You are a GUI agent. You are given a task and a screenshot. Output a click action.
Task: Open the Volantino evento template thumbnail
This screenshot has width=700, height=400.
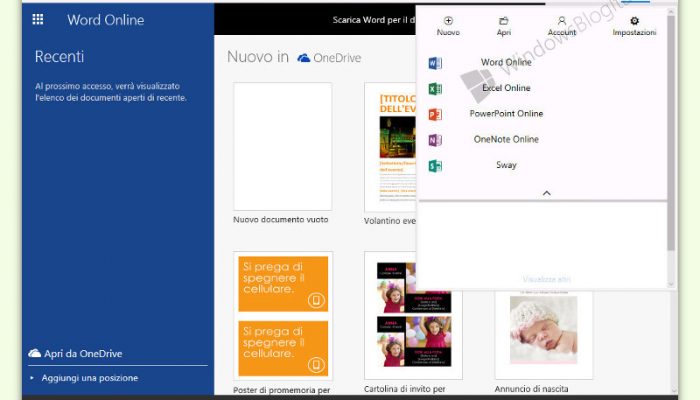(390, 147)
